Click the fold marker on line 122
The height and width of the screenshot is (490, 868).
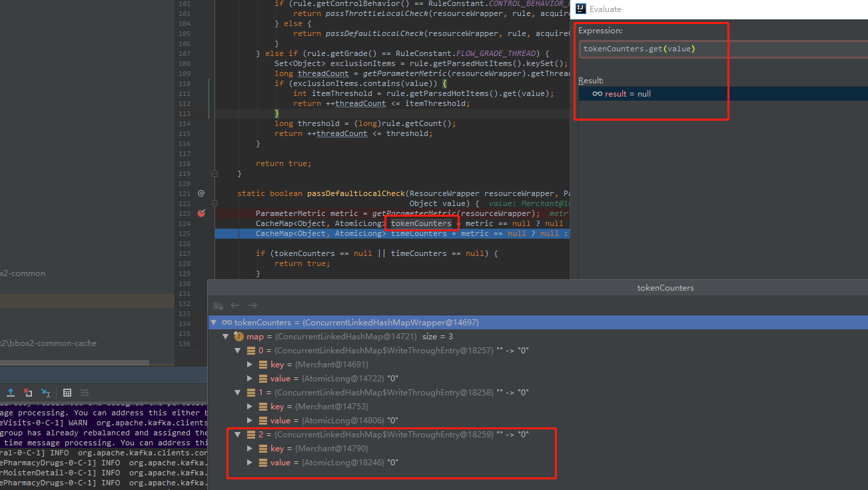click(x=215, y=203)
